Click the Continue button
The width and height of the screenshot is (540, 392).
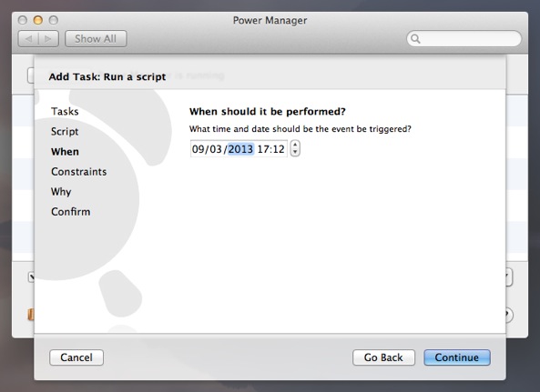(457, 357)
